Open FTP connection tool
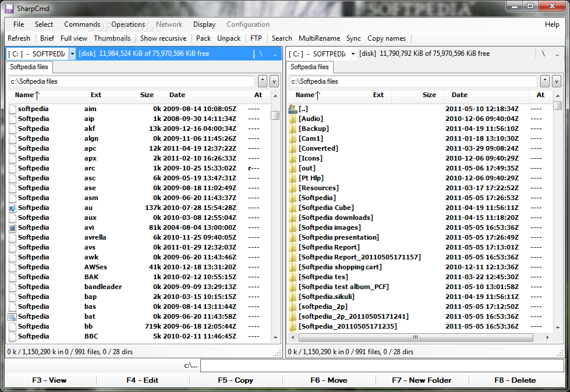This screenshot has height=392, width=570. tap(256, 38)
